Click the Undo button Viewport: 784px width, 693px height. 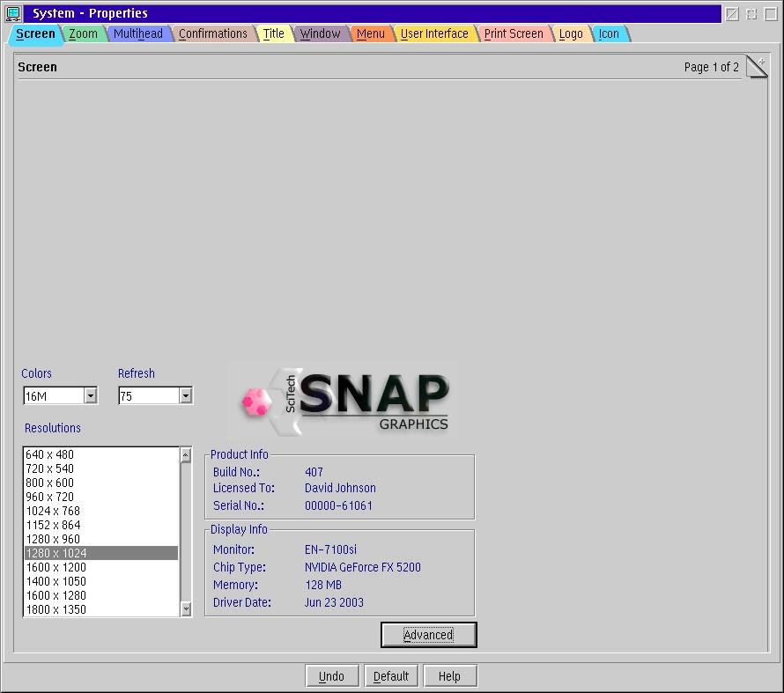[331, 676]
